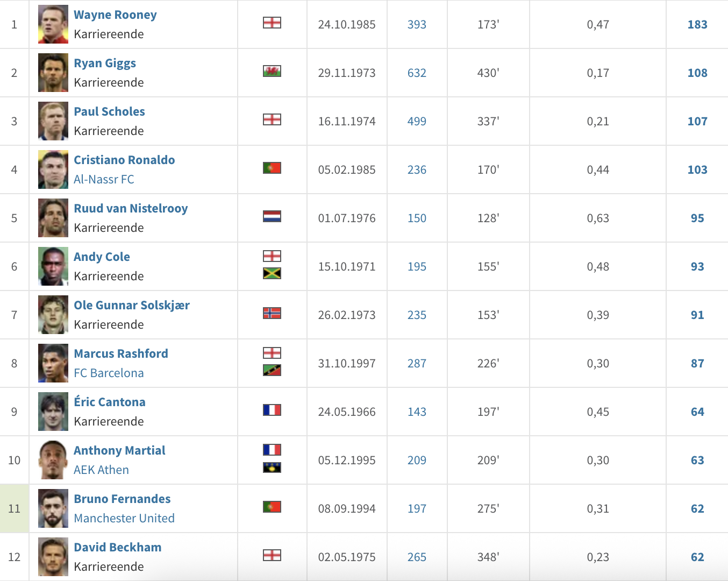
Task: Open Wayne Rooney's player profile
Action: [115, 15]
